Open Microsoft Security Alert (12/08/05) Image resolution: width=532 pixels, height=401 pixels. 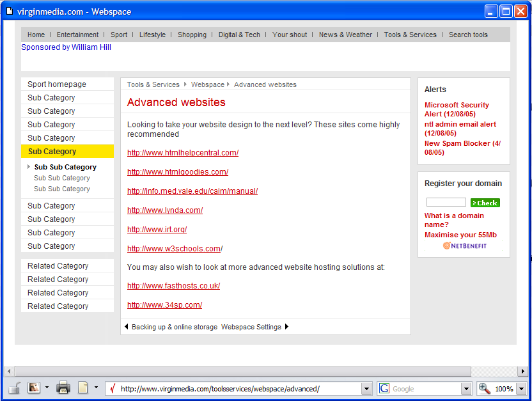coord(457,109)
